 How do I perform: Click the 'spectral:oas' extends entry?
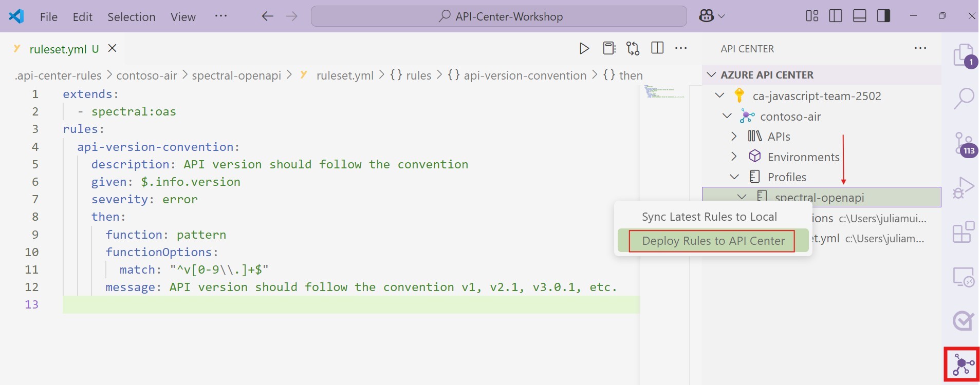coord(134,111)
